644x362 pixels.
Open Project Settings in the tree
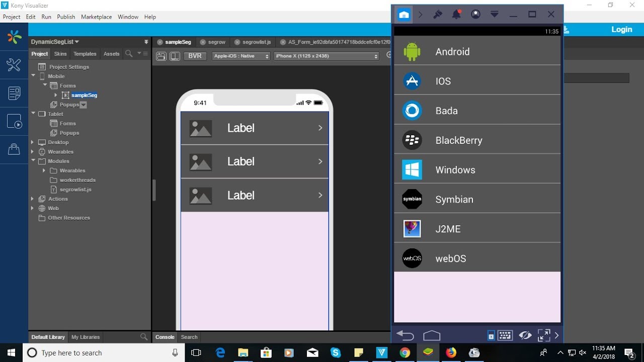point(69,67)
